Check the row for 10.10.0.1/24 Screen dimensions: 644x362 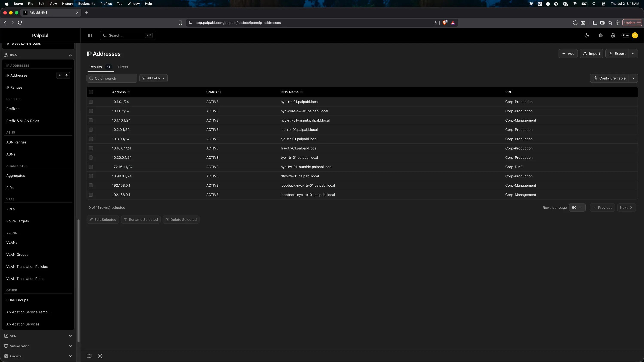pyautogui.click(x=91, y=148)
